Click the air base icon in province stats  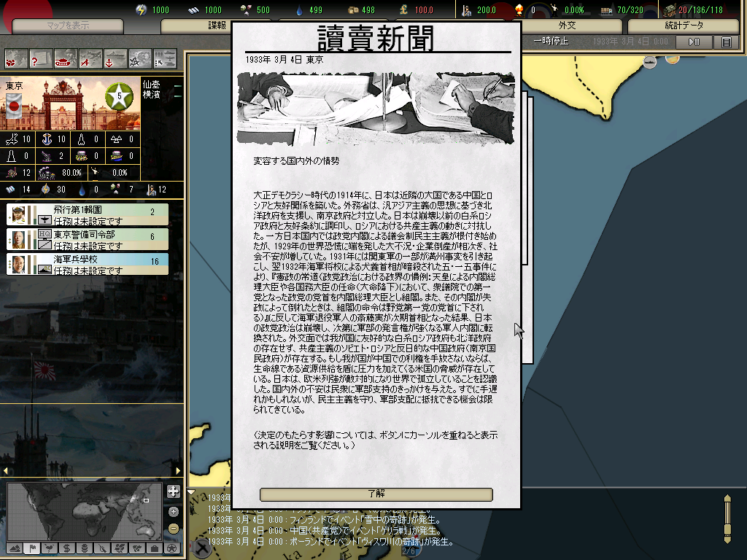coord(12,139)
